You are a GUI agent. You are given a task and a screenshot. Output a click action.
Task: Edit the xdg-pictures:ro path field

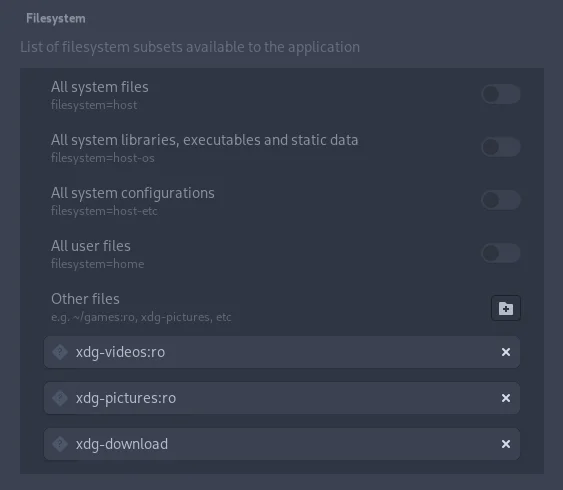click(x=282, y=398)
